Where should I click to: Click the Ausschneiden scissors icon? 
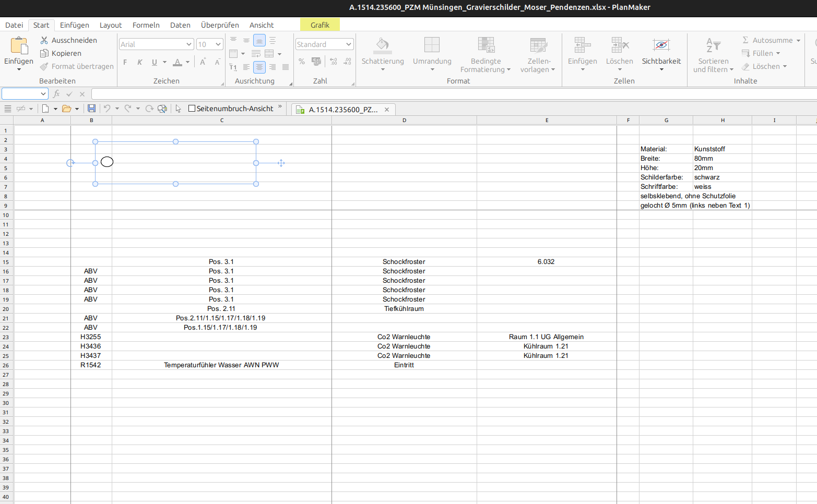[x=44, y=40]
